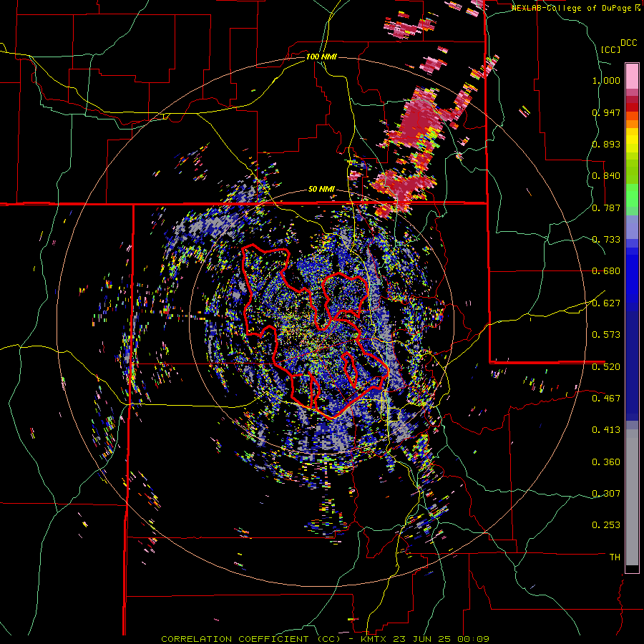
Task: Select the 0.627 scale value
Action: pos(606,303)
